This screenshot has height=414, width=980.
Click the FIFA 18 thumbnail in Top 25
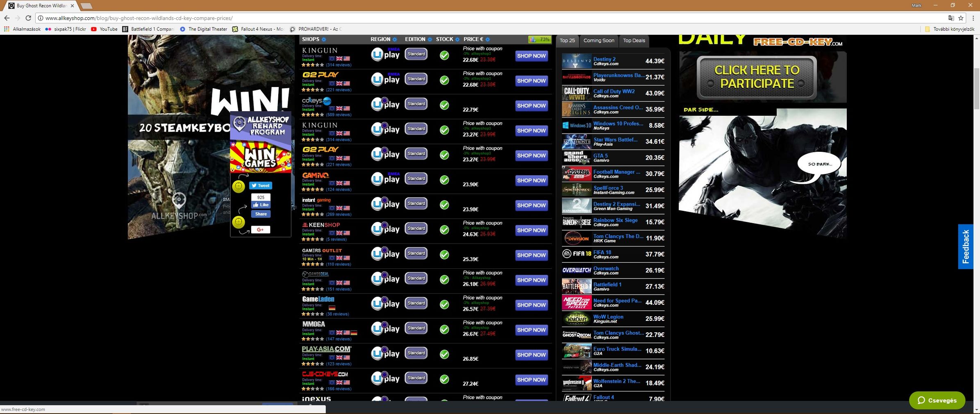tap(577, 254)
